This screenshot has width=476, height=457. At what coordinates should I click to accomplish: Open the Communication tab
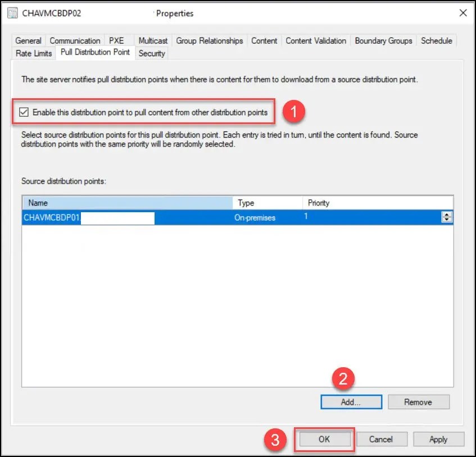coord(75,40)
